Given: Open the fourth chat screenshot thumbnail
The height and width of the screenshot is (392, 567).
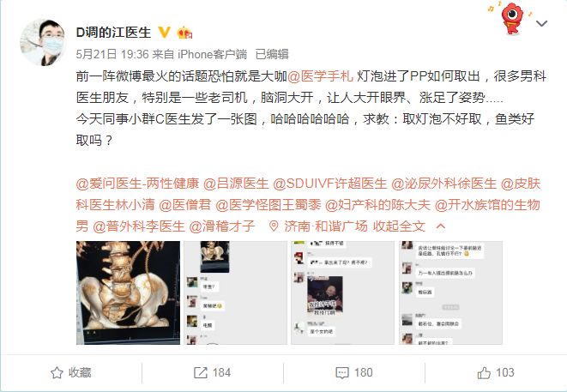Looking at the screenshot, I should (450, 292).
